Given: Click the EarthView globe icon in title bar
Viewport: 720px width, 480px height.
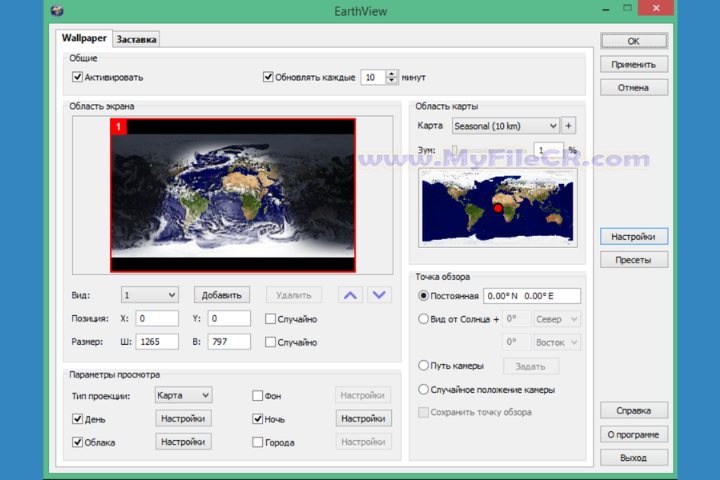Looking at the screenshot, I should 57,11.
